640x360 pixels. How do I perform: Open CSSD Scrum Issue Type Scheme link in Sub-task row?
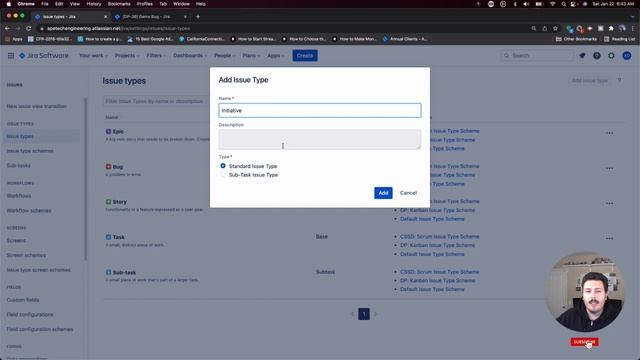(x=440, y=271)
